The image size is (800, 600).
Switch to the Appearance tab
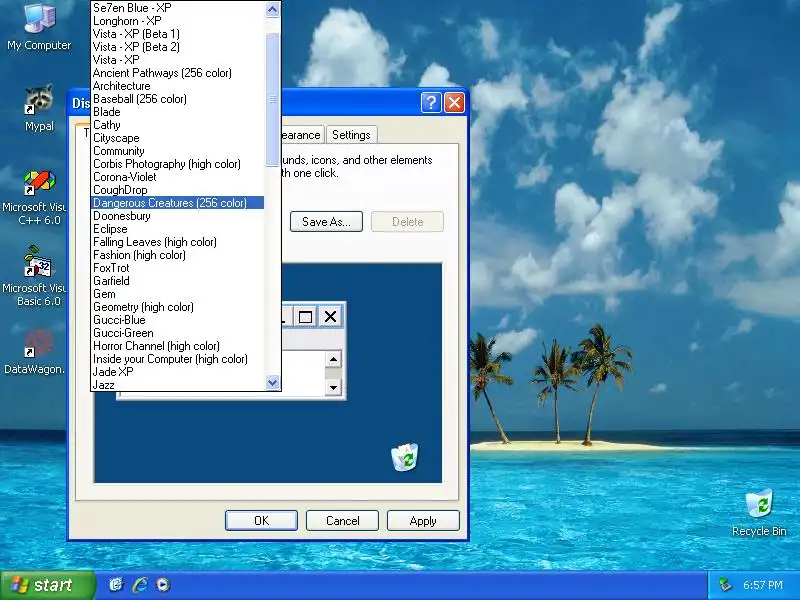pos(302,135)
